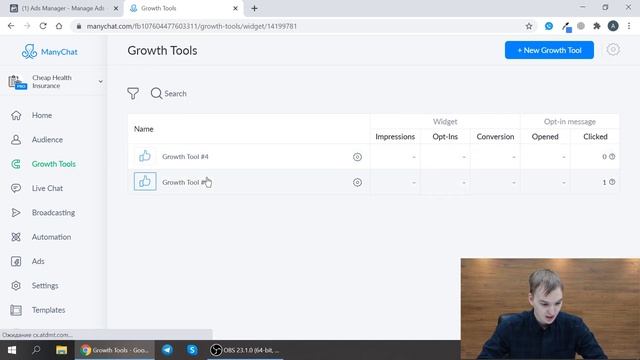
Task: Click the ManyChat logo
Action: (49, 52)
